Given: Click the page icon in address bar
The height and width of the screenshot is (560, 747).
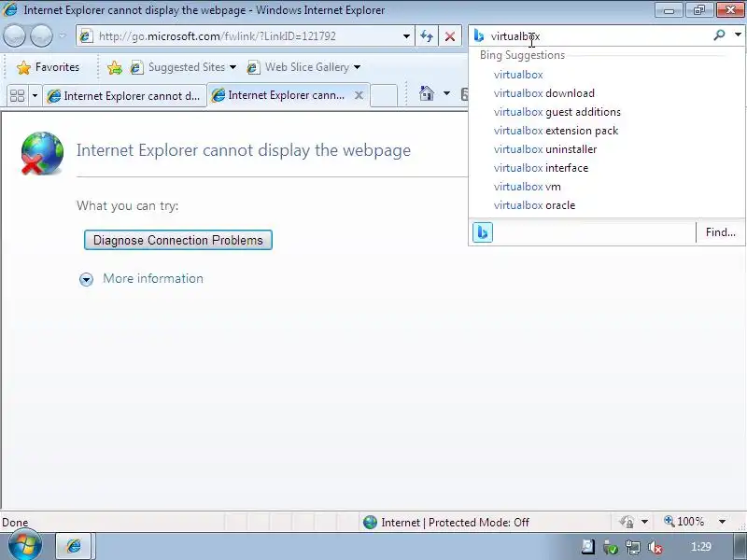Looking at the screenshot, I should pyautogui.click(x=86, y=36).
